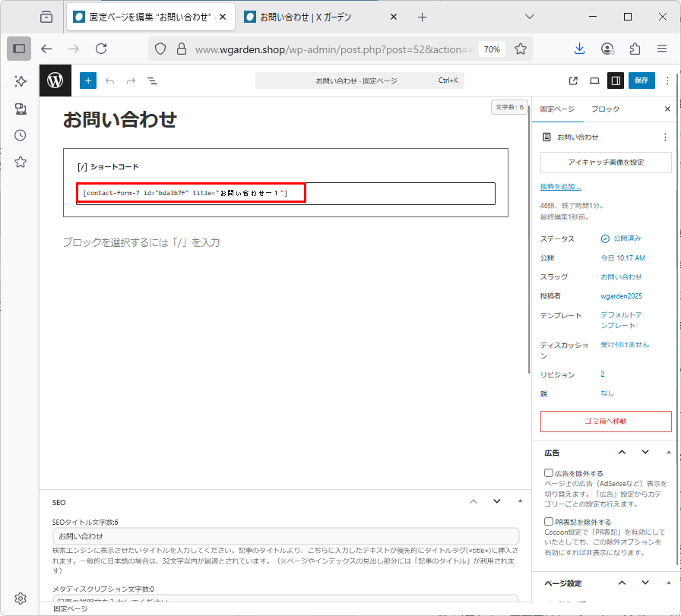Switch to the ブロック tab
Viewport: 681px width, 616px height.
pos(605,109)
